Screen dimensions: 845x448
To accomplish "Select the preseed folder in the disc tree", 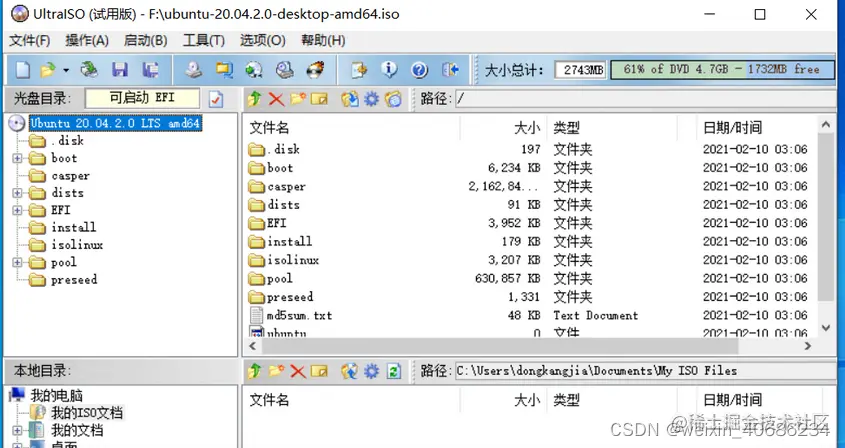I will tap(74, 280).
